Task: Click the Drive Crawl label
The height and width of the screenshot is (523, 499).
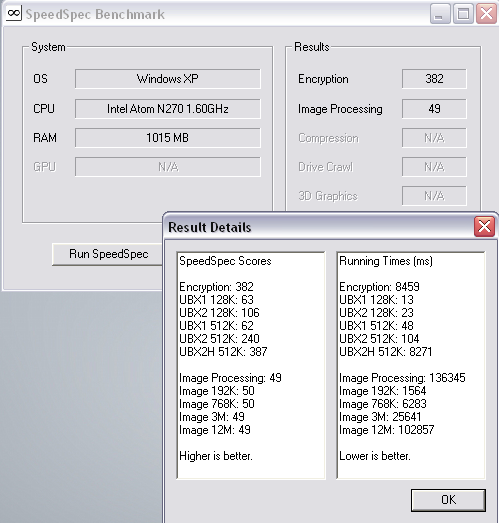Action: [326, 167]
